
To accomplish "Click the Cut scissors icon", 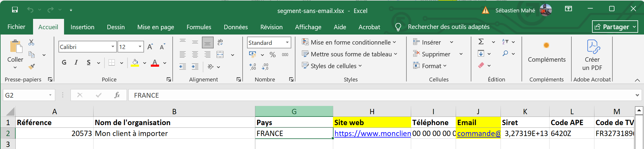I will point(31,42).
